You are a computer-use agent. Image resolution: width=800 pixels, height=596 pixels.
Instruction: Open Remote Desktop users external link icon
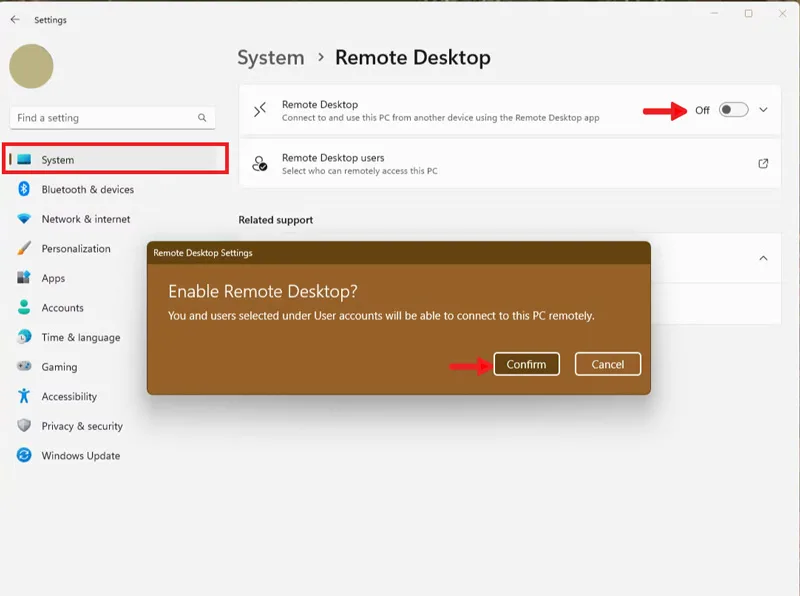[763, 164]
